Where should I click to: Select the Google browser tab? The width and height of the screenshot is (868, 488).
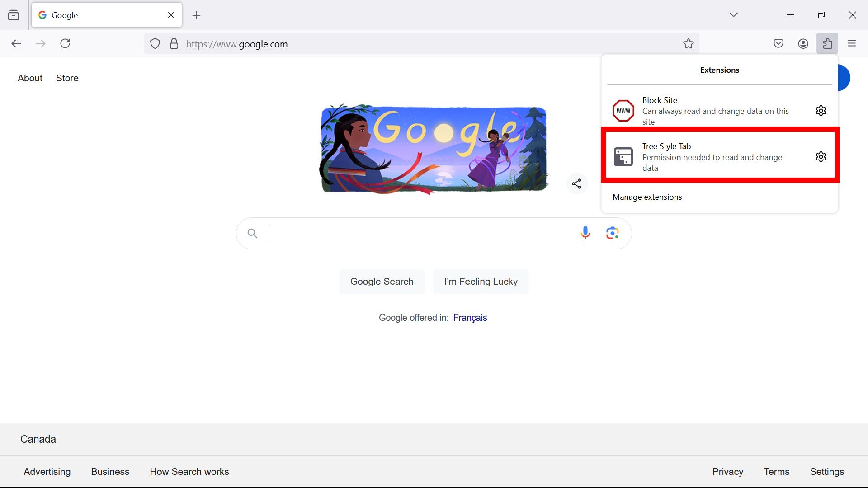click(107, 15)
